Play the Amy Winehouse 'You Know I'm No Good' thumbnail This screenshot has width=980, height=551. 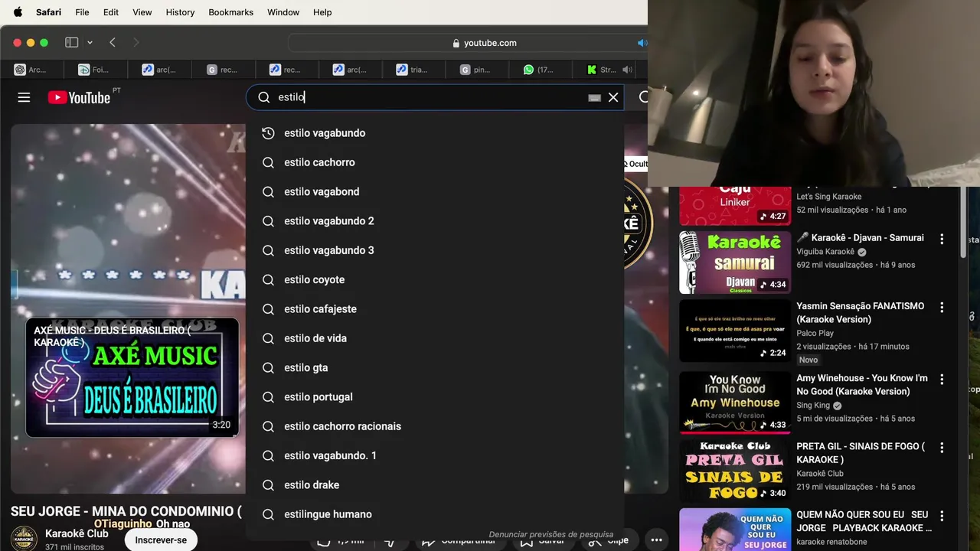[x=735, y=403]
